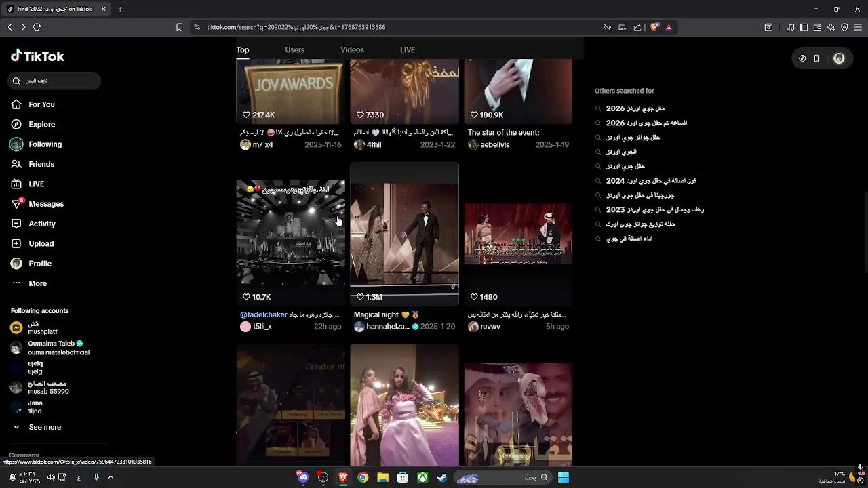Open Steam from the taskbar
This screenshot has width=868, height=488.
tap(442, 477)
